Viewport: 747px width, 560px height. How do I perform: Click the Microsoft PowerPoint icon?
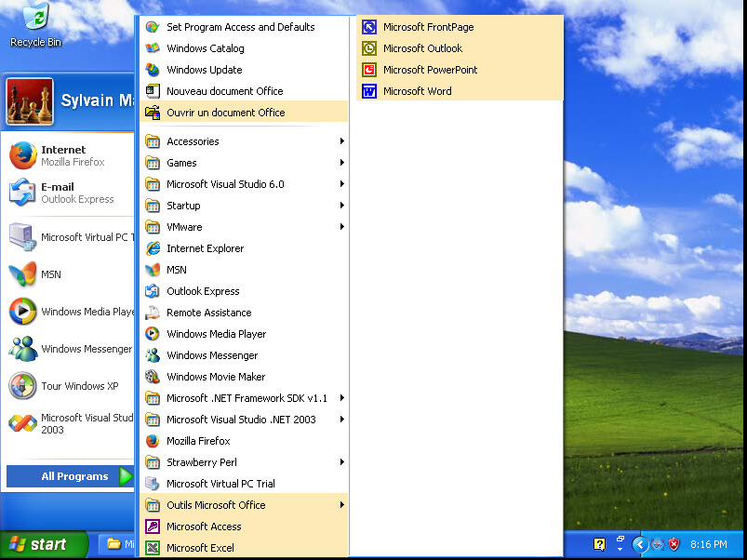[x=369, y=70]
